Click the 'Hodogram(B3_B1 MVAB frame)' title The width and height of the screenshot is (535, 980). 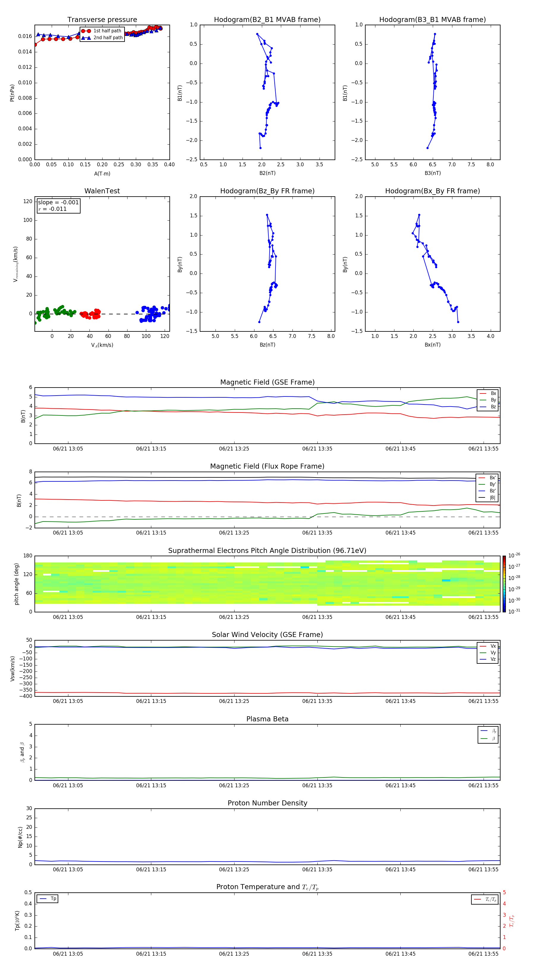[x=432, y=20]
